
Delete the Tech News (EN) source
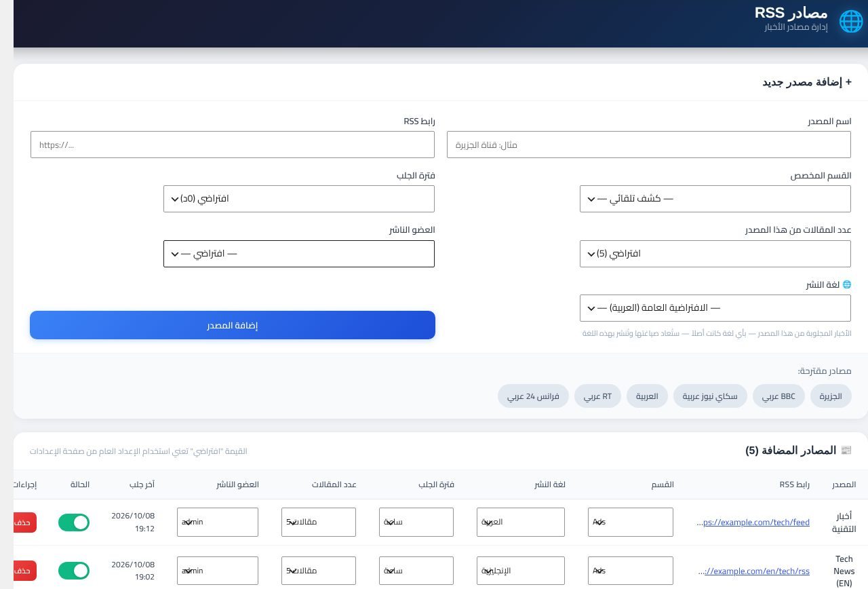[24, 571]
